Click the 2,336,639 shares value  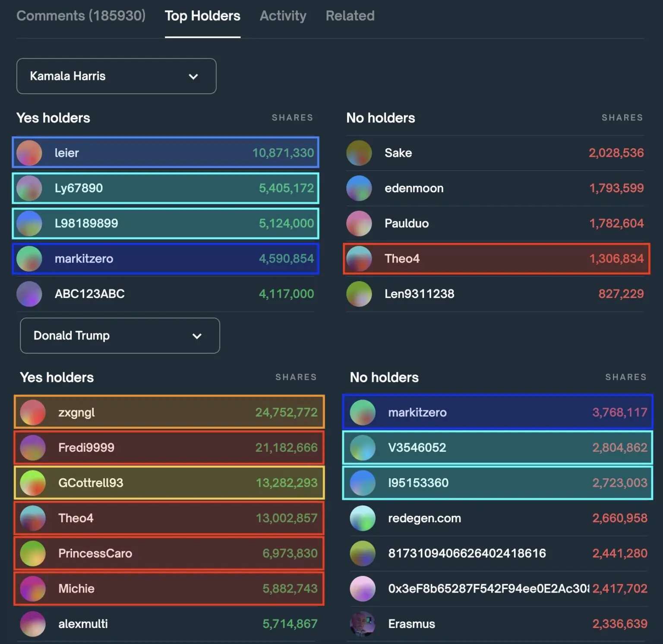[x=619, y=624]
